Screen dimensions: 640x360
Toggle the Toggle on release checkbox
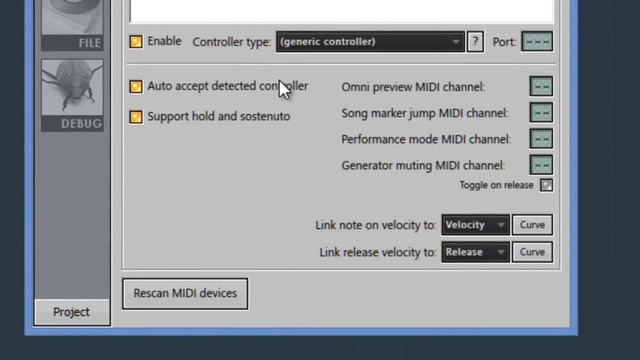click(546, 185)
